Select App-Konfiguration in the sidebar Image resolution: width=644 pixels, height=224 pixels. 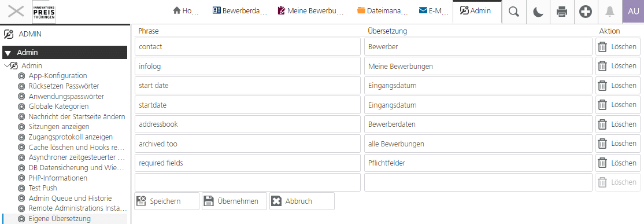pos(58,76)
